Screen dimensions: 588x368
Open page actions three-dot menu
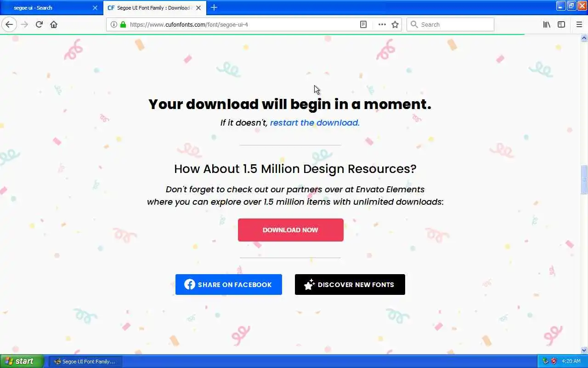382,24
